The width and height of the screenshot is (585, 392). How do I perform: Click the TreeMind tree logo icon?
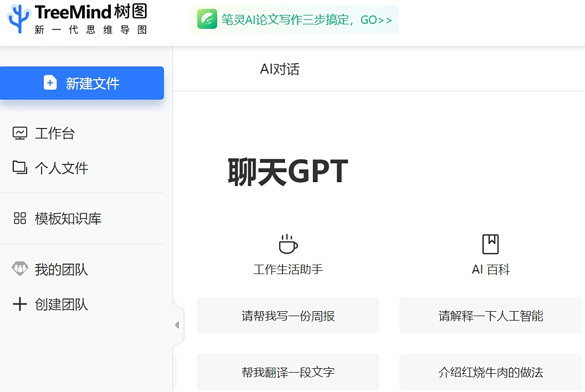tap(19, 18)
